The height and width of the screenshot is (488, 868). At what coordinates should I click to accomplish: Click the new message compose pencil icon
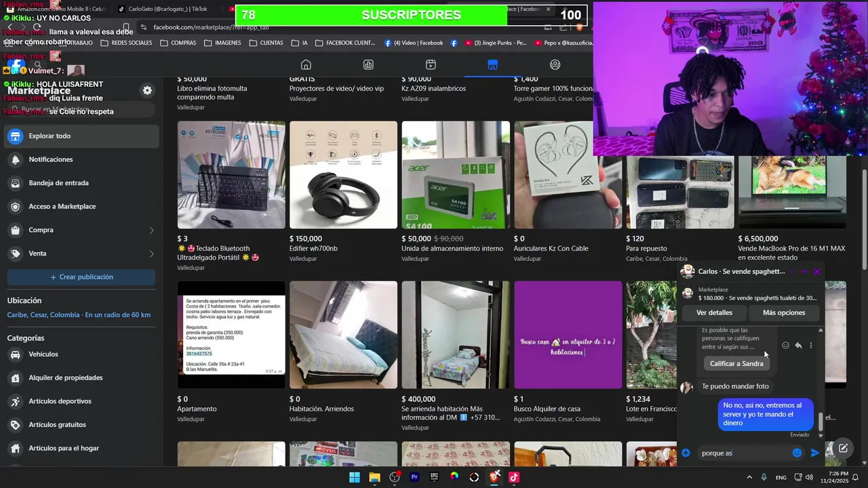(843, 448)
